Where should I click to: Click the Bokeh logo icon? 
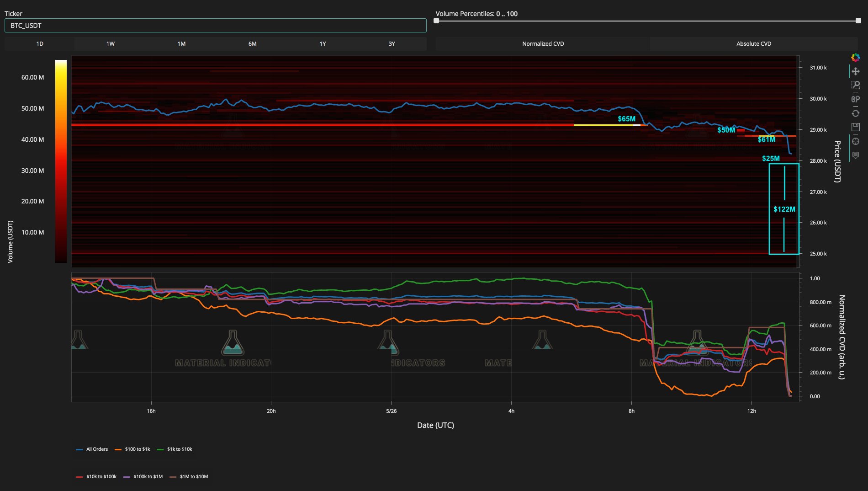click(x=855, y=58)
